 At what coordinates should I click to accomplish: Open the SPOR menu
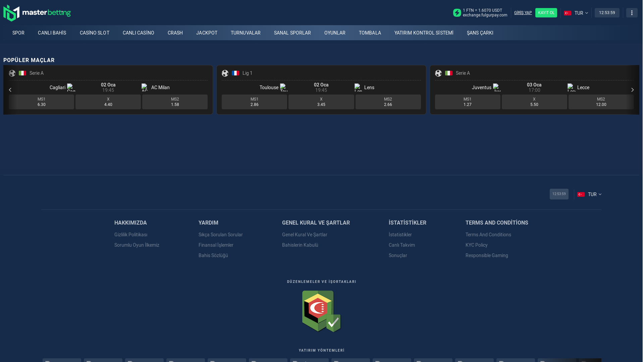pos(18,33)
